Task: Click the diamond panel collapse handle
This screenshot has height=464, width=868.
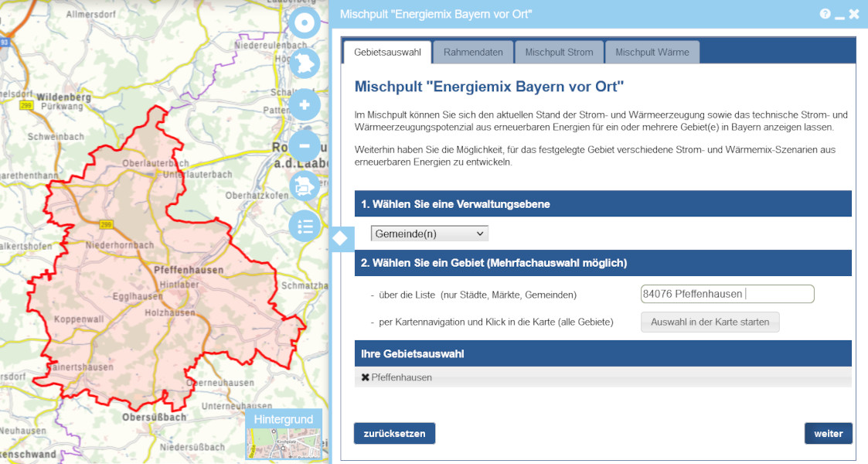Action: (341, 239)
